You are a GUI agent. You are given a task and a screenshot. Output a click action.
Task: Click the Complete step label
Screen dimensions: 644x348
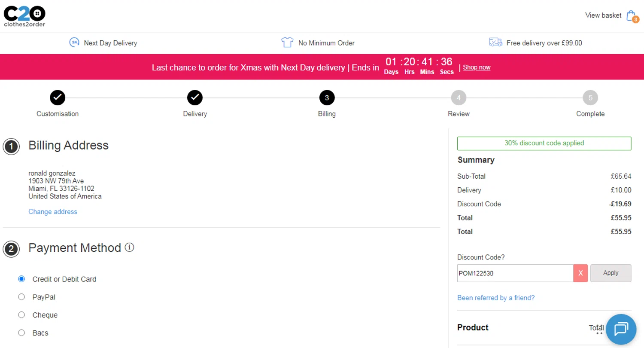tap(590, 114)
